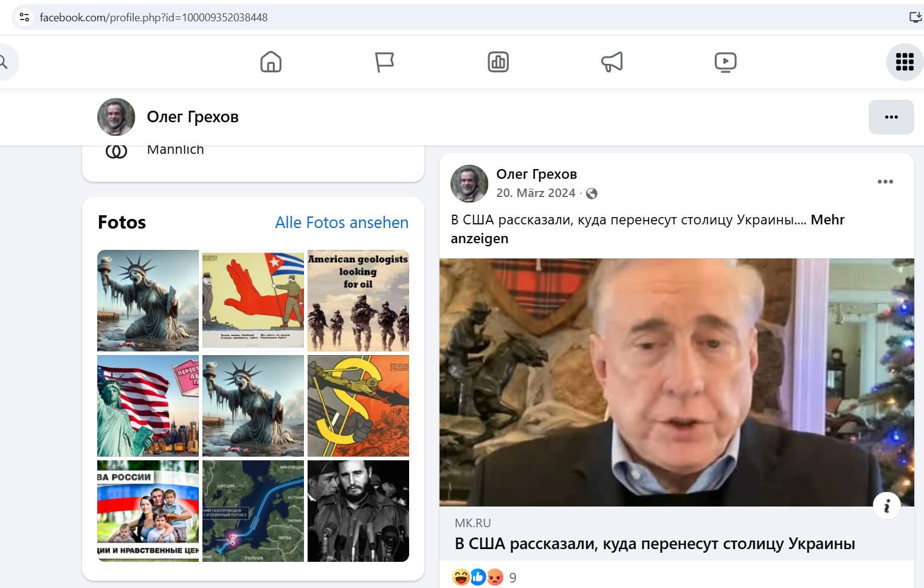The width and height of the screenshot is (924, 588).
Task: Click the post date 20. März 2024
Action: [x=536, y=193]
